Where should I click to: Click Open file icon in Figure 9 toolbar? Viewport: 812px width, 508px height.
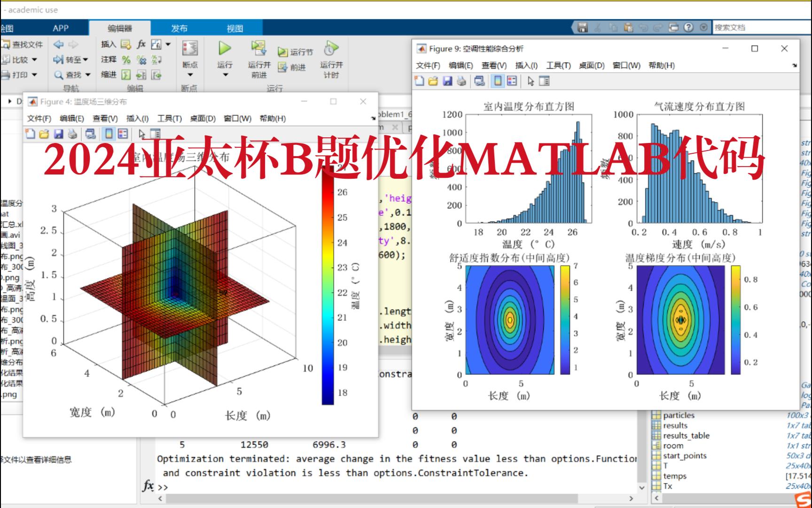click(433, 81)
